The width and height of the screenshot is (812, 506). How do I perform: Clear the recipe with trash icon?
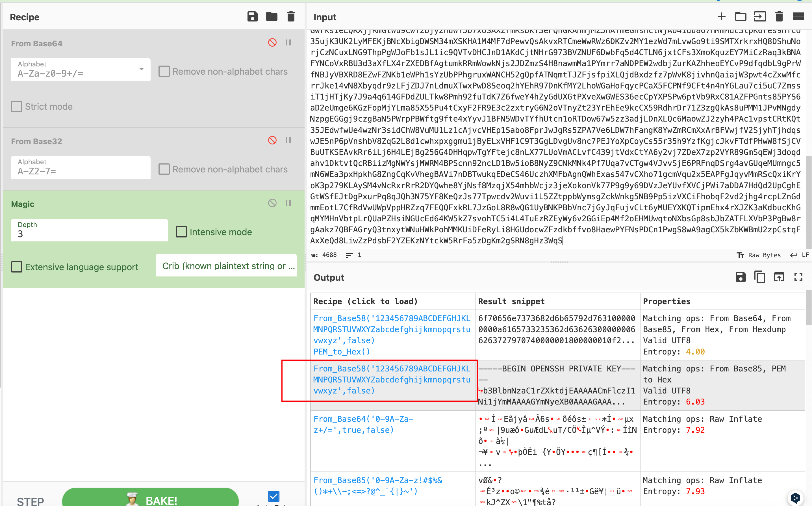(291, 16)
